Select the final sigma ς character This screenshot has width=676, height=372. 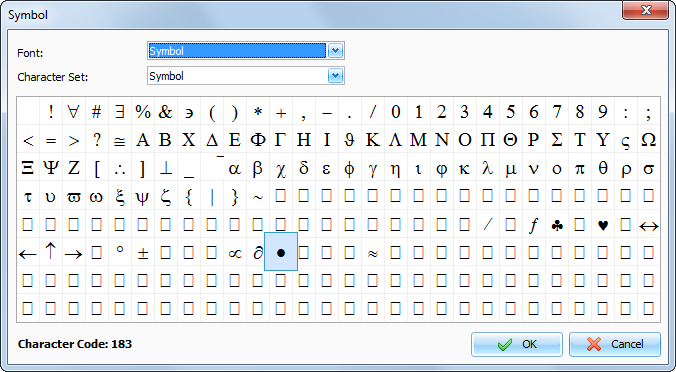pyautogui.click(x=626, y=141)
